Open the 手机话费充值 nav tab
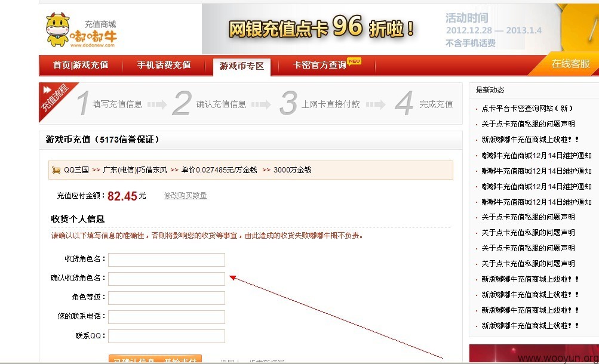This screenshot has width=599, height=364. [164, 65]
